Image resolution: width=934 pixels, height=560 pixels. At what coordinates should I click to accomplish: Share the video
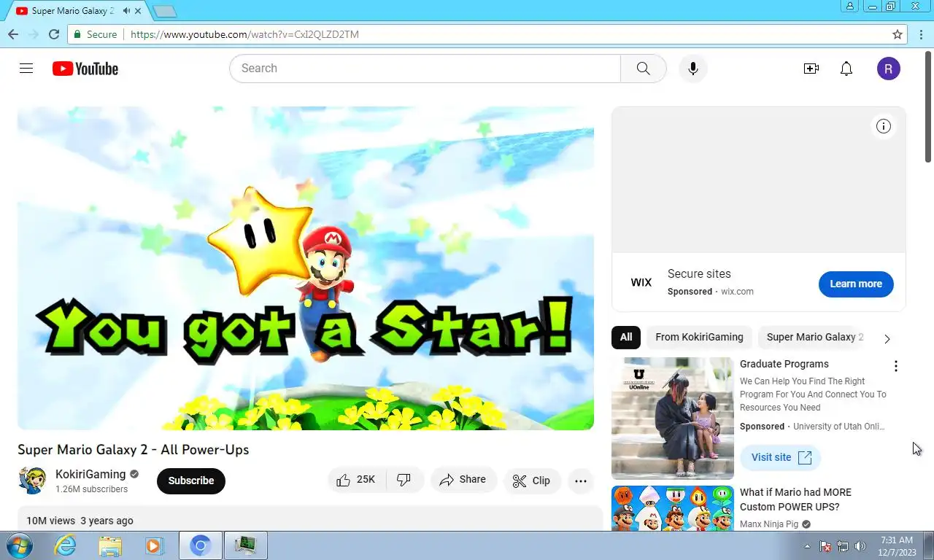pos(463,480)
